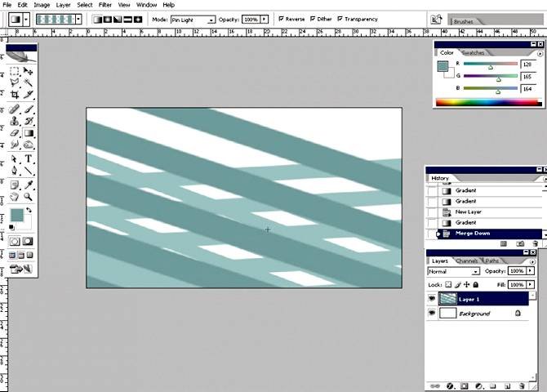Select the Type tool
547x392 pixels.
29,159
